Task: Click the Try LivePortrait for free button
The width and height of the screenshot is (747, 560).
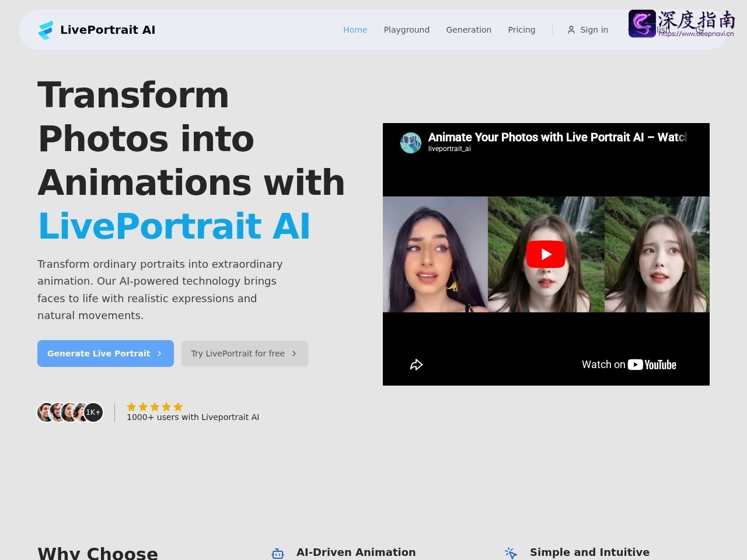Action: coord(245,353)
